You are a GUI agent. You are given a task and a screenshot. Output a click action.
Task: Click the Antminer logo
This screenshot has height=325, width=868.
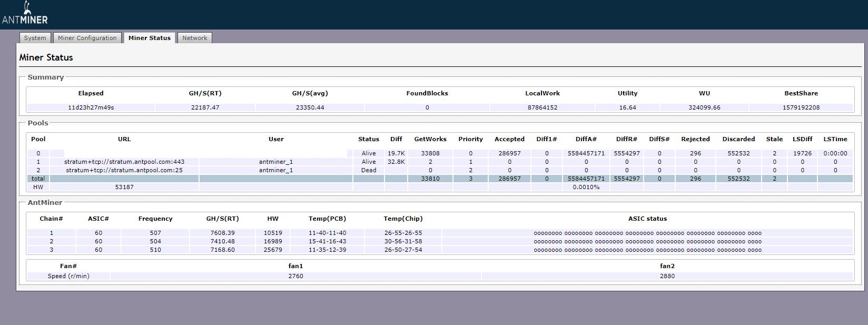pos(25,13)
